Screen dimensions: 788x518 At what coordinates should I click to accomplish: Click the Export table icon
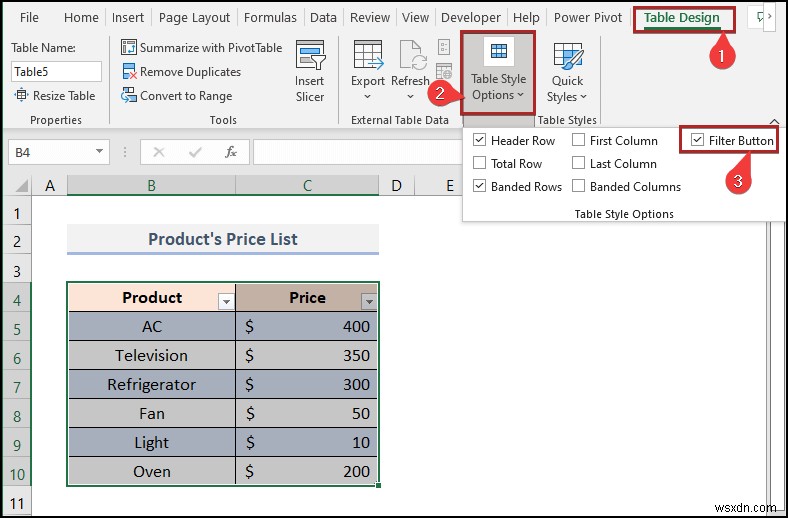368,54
